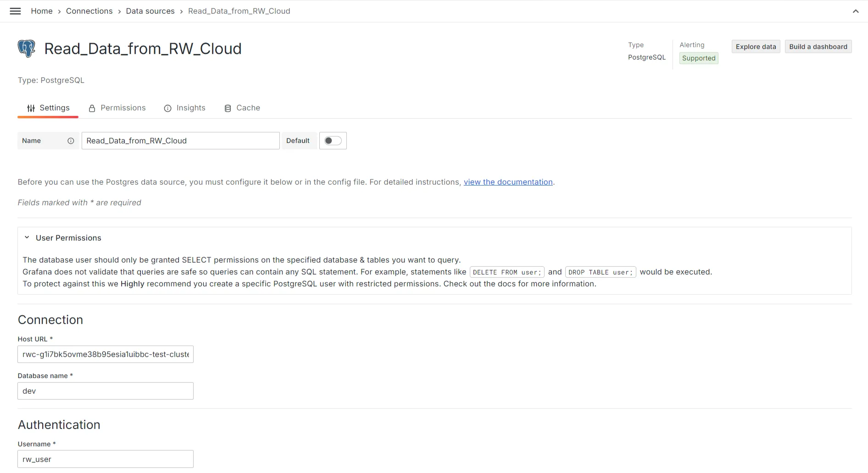Open the Insights tab

[184, 108]
